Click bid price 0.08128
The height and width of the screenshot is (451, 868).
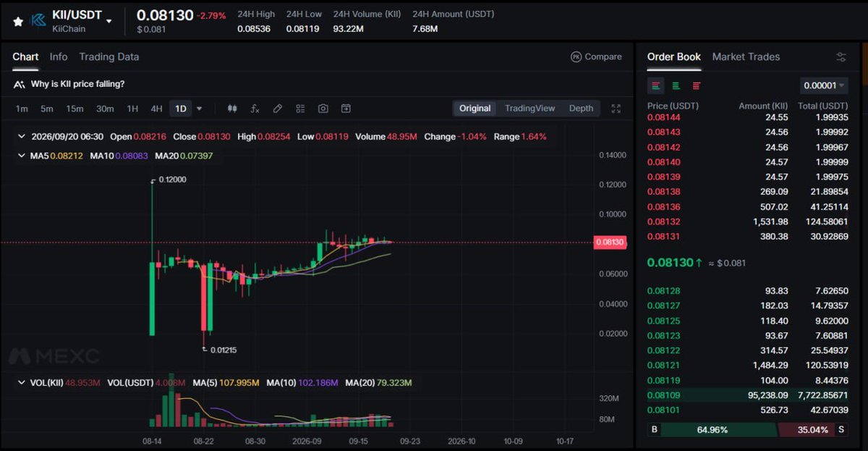[663, 290]
